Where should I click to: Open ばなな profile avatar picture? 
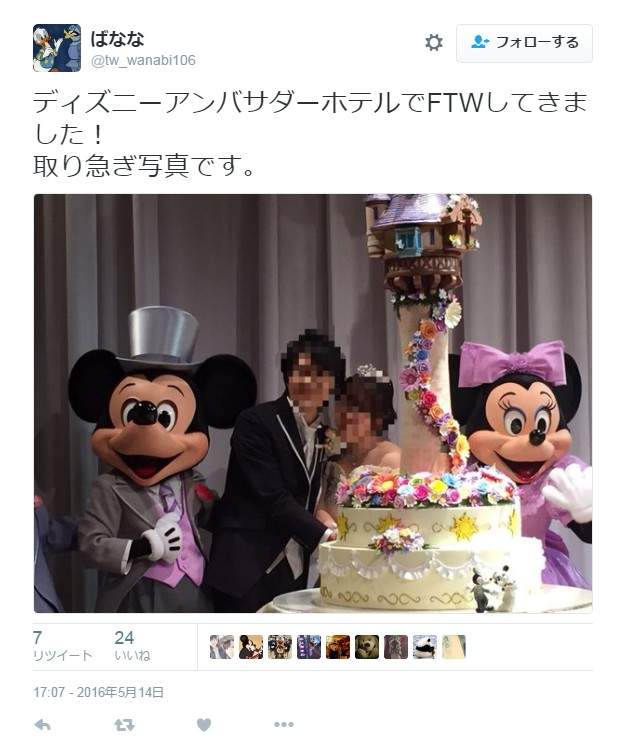57,48
